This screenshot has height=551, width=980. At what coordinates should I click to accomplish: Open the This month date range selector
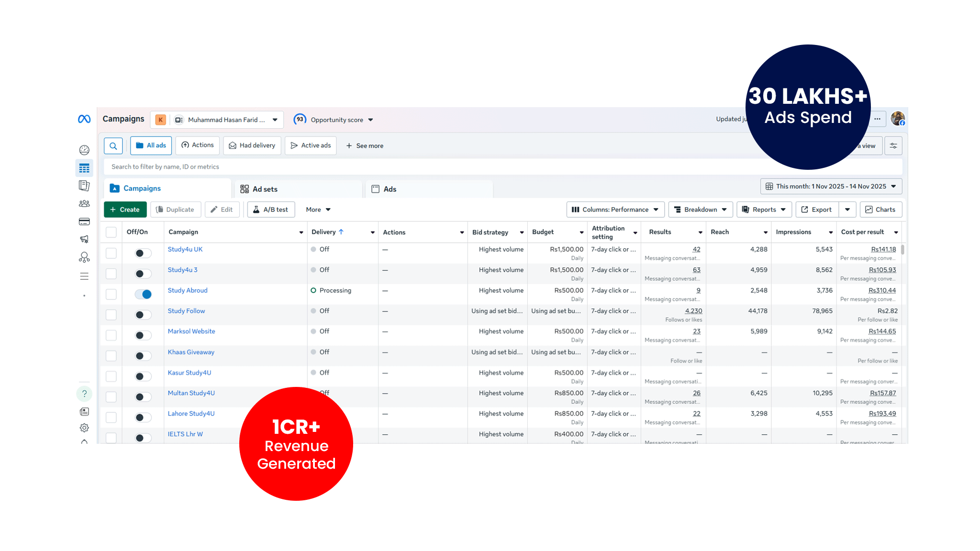coord(831,187)
